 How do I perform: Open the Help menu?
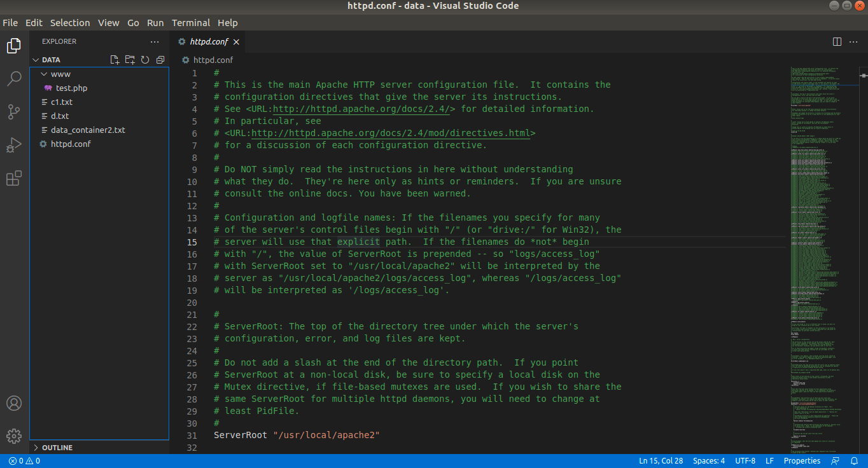(x=227, y=22)
